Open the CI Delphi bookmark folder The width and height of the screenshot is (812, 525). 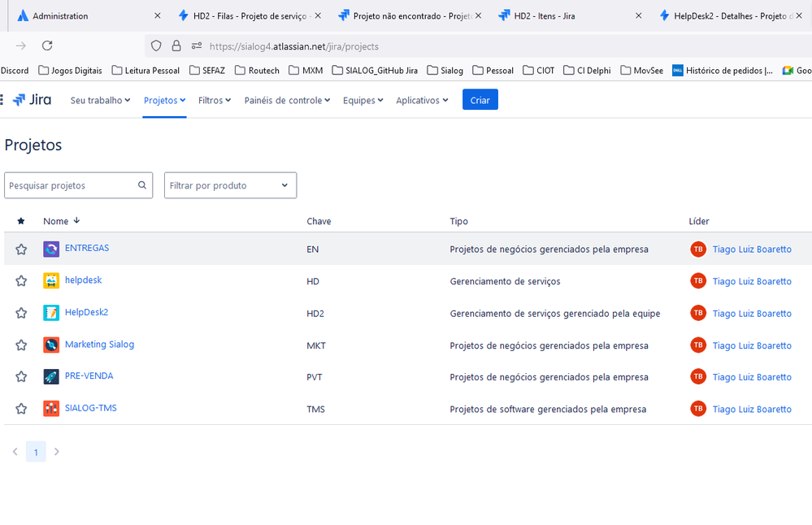click(587, 71)
